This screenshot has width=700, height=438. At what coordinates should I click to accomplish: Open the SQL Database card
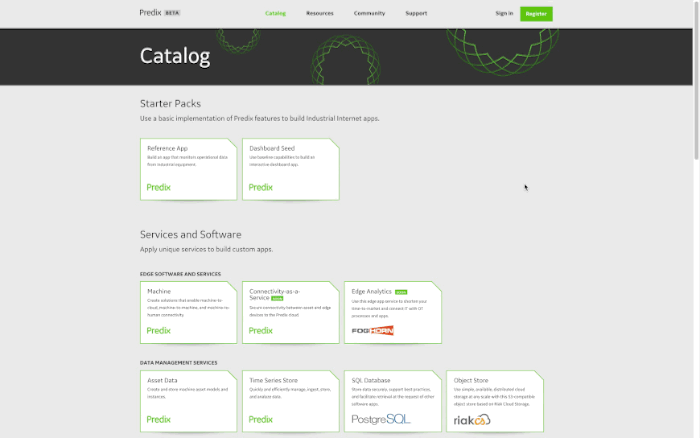click(393, 401)
